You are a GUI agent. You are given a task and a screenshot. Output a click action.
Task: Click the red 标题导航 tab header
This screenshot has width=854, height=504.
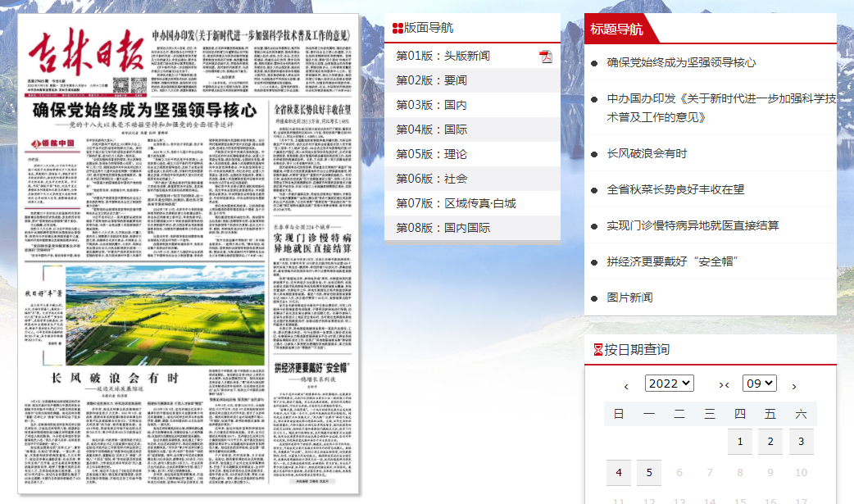[616, 30]
